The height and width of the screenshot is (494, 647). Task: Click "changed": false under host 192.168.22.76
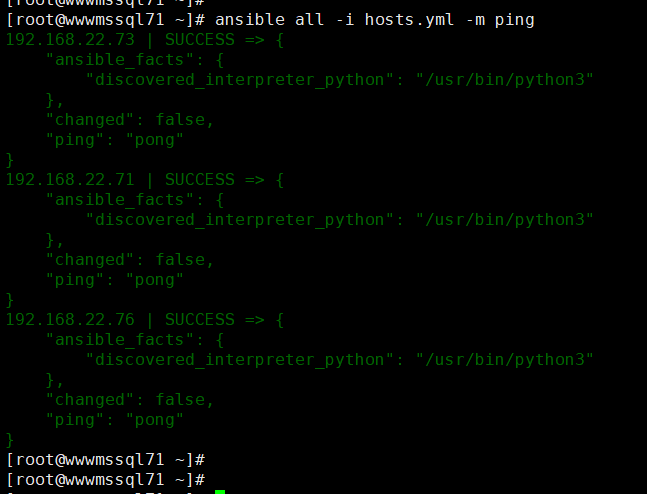point(130,400)
